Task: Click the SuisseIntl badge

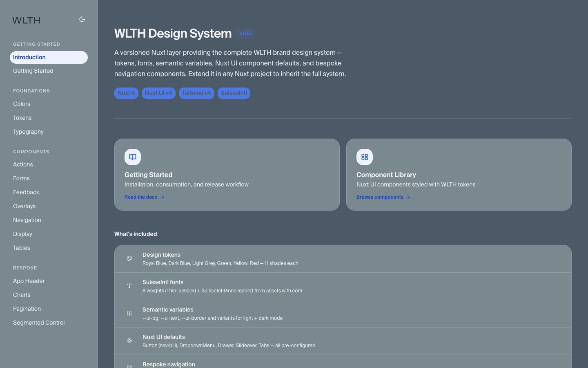Action: (234, 93)
